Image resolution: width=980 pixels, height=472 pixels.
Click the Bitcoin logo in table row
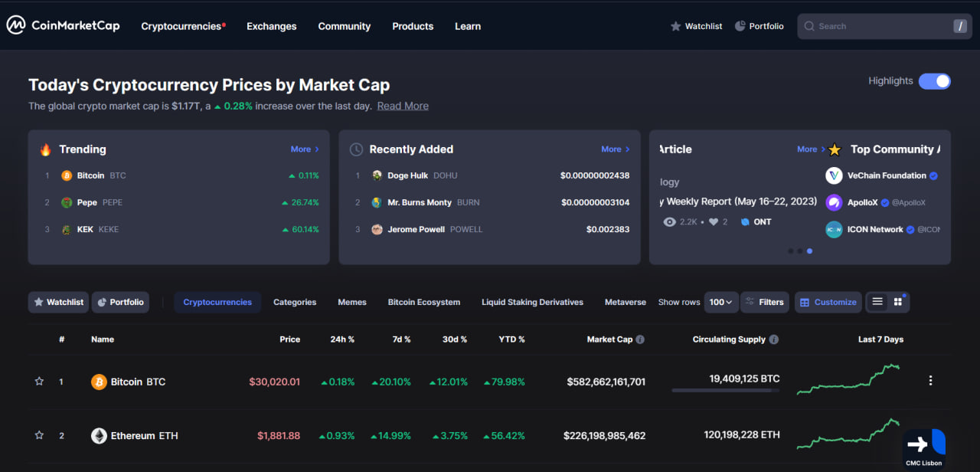point(99,382)
